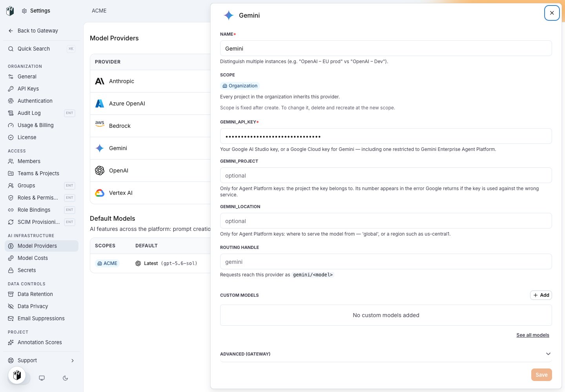Viewport: 565px width, 392px height.
Task: Add a custom model
Action: pyautogui.click(x=541, y=295)
